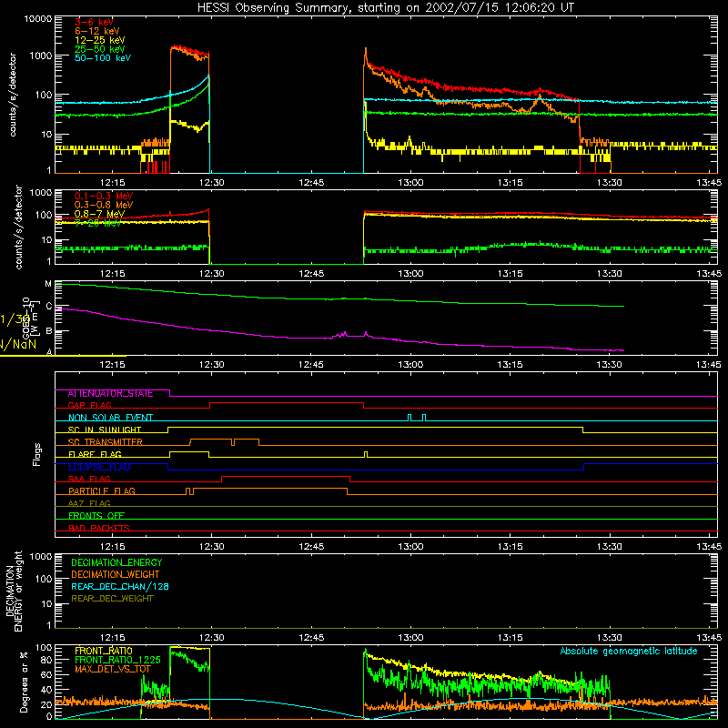The height and width of the screenshot is (728, 728).
Task: Click the raised GAP_FLAG segment in the flags panel
Action: coord(287,403)
